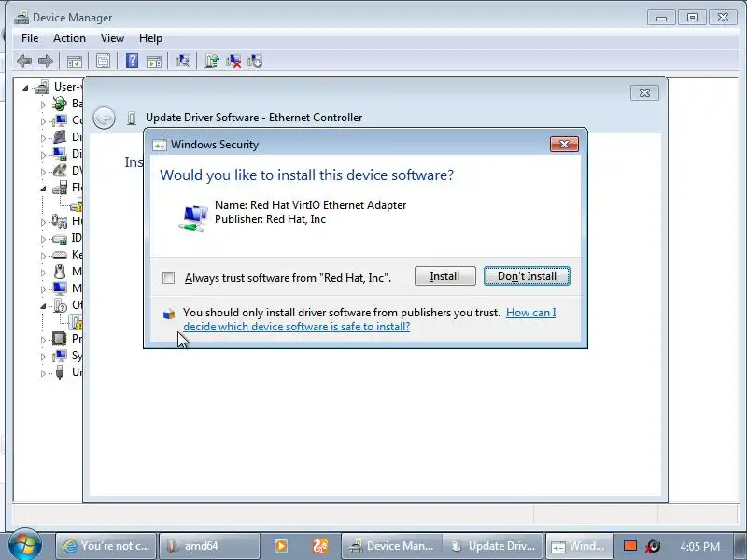Viewport: 747px width, 560px height.
Task: Select the DVD disc drive category icon
Action: coord(60,170)
